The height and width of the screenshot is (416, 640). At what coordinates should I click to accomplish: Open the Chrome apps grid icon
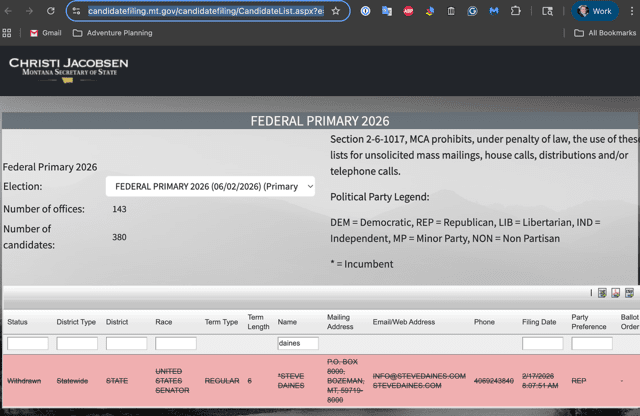[8, 33]
